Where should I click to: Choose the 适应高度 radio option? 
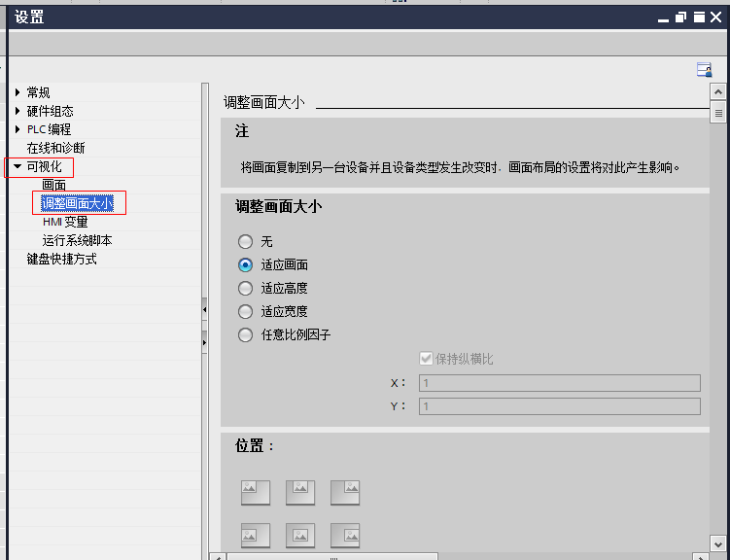[x=246, y=288]
